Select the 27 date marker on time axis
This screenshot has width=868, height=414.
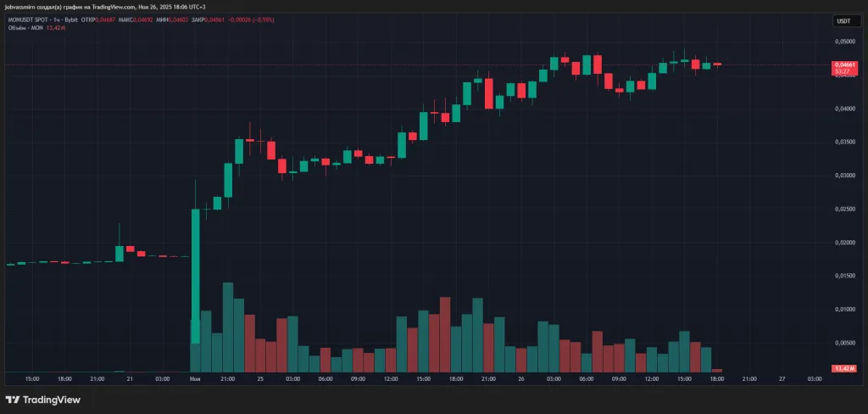[782, 378]
